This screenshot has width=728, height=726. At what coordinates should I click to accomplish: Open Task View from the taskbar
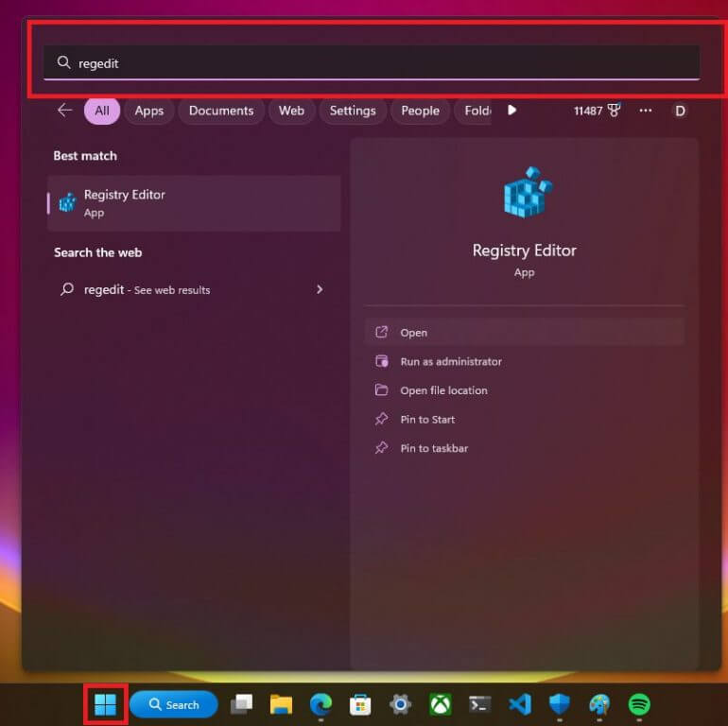pos(241,704)
